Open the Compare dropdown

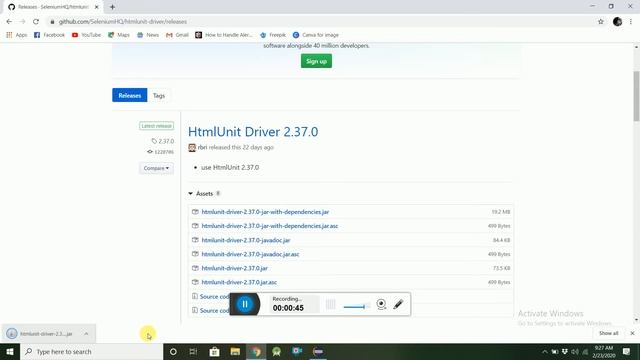coord(156,168)
